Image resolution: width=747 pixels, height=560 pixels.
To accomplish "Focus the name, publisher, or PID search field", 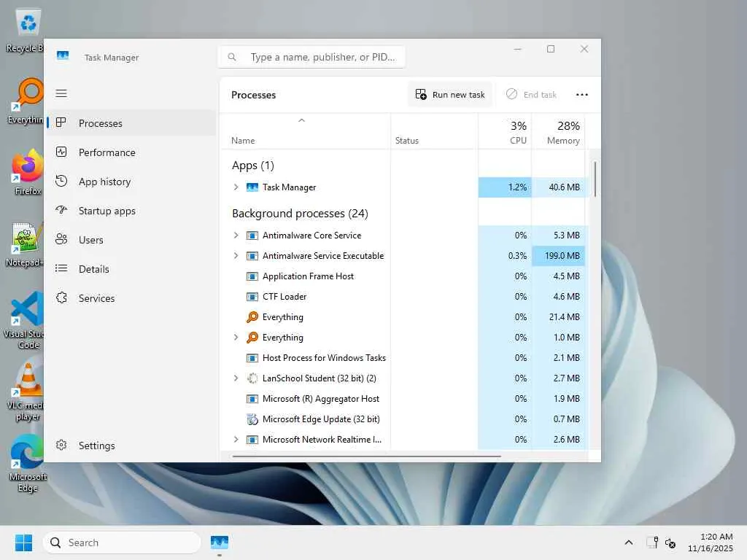I will (x=311, y=57).
